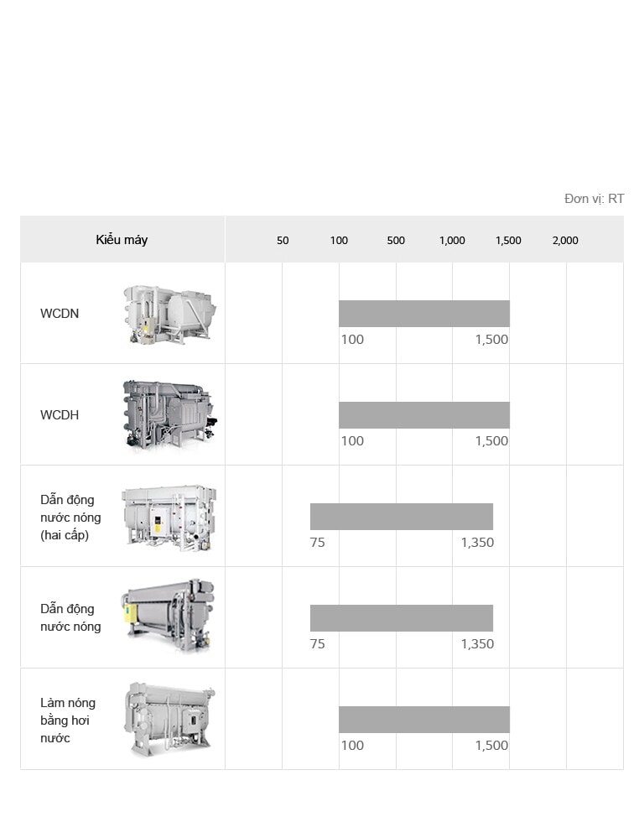The width and height of the screenshot is (644, 822).
Task: Click the 1,500 value under the WCDN bar
Action: [491, 340]
